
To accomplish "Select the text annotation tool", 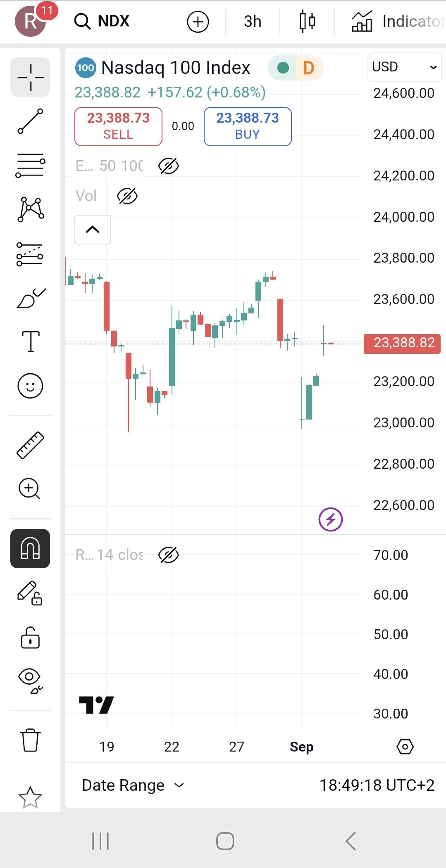I will coord(30,342).
